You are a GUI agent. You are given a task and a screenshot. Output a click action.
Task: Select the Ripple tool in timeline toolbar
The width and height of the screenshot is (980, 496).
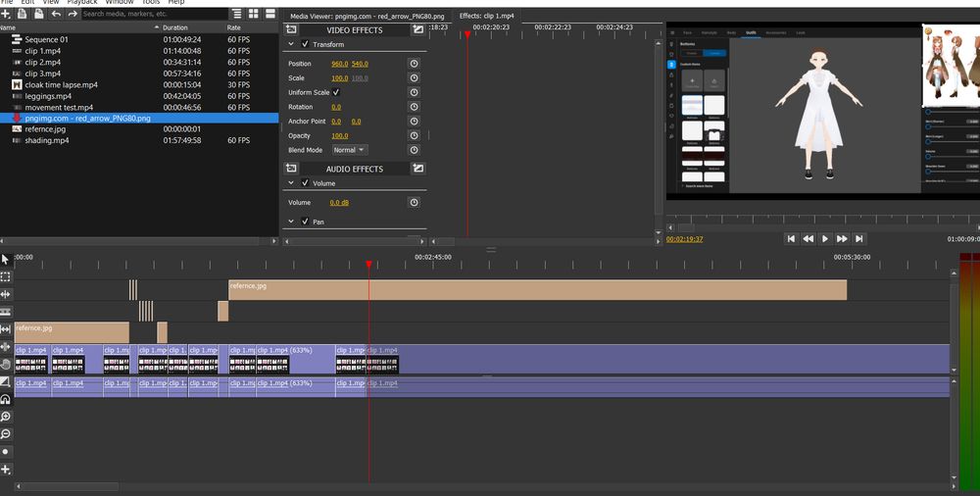5,294
